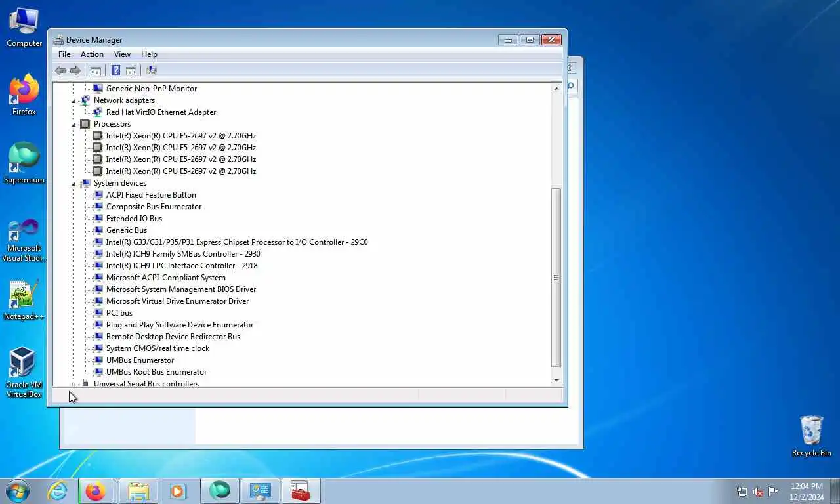Collapse the System devices category
840x504 pixels.
[x=73, y=183]
